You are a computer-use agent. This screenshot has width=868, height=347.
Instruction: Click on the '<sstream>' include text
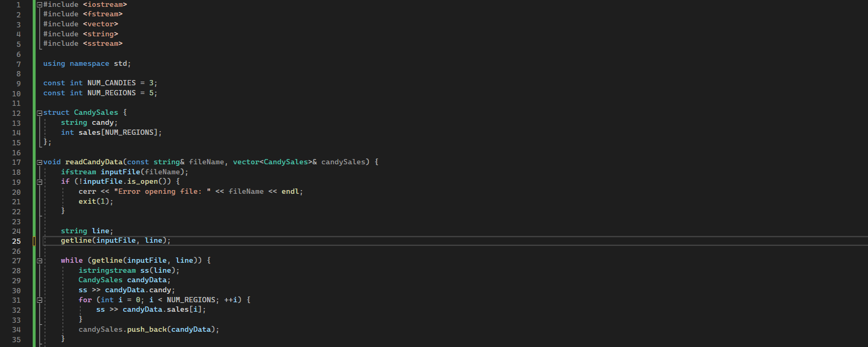pyautogui.click(x=103, y=44)
